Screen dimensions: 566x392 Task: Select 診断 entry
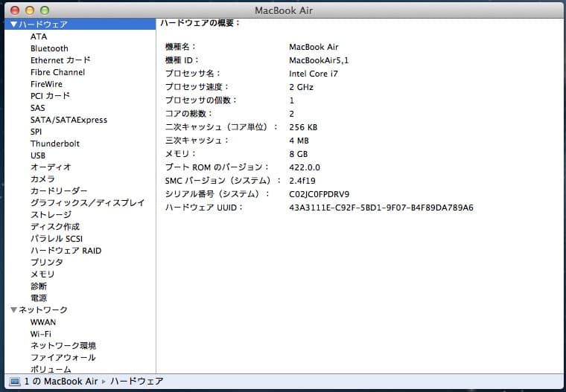click(39, 286)
